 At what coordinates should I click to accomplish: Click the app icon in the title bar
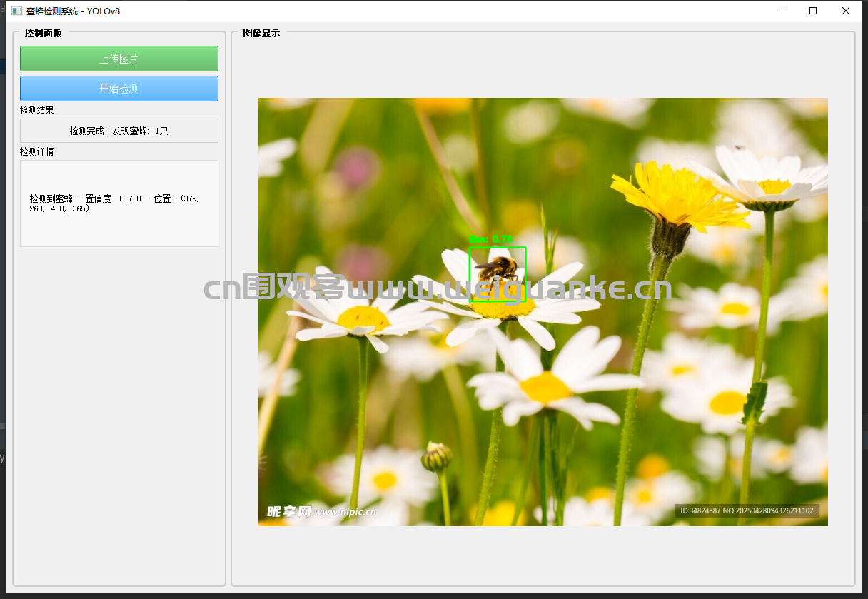point(16,11)
